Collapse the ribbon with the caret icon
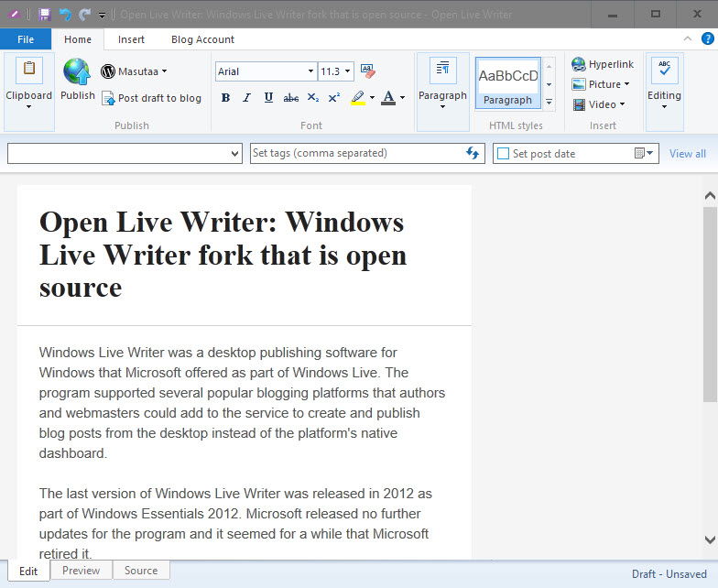The height and width of the screenshot is (588, 718). (x=687, y=38)
